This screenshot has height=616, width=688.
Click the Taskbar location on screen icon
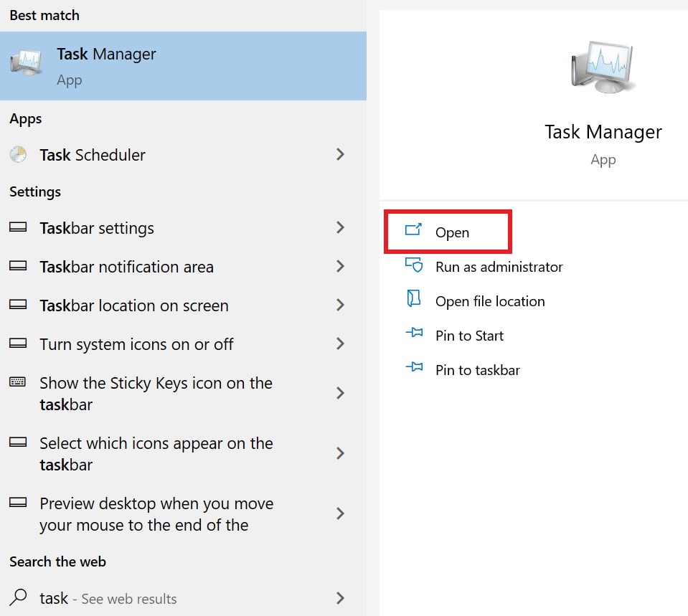pyautogui.click(x=18, y=304)
